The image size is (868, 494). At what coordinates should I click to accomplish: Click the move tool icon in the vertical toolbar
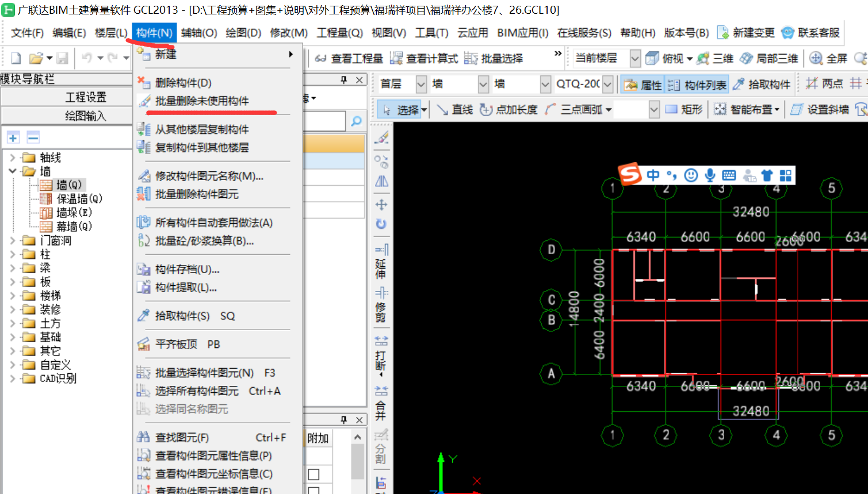tap(381, 204)
